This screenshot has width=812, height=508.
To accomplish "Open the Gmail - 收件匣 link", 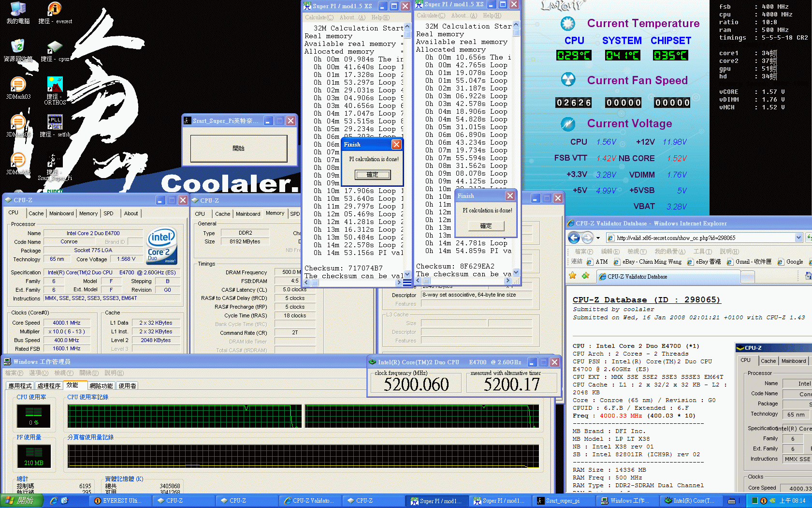I will [749, 262].
